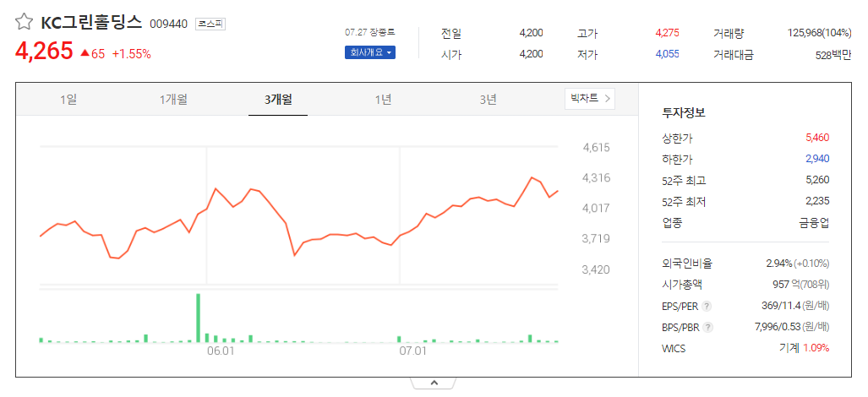
Task: Switch chart to 1일 tab
Action: 68,100
